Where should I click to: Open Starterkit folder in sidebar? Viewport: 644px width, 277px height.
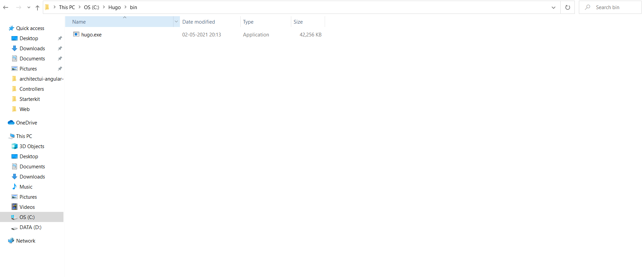(30, 99)
